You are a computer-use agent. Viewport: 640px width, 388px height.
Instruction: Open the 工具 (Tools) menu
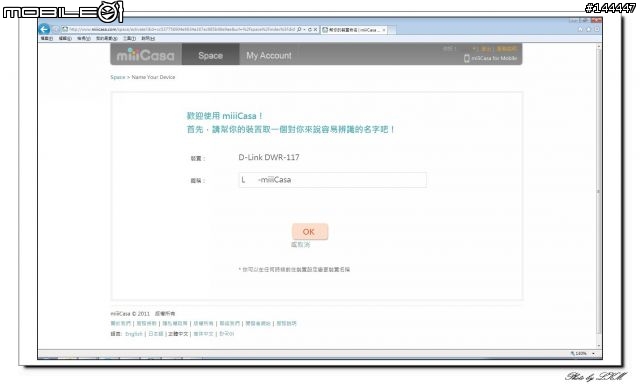click(129, 38)
